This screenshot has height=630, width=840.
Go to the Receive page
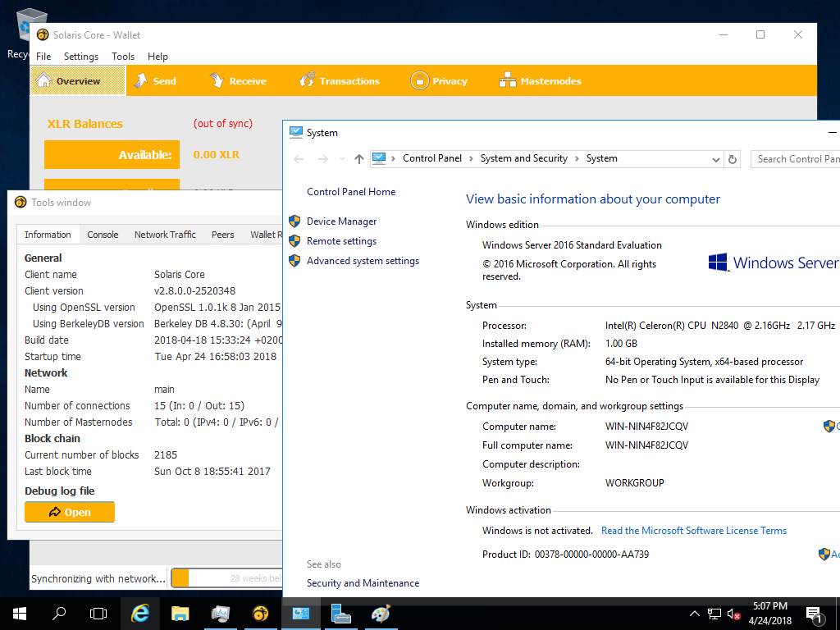point(238,81)
